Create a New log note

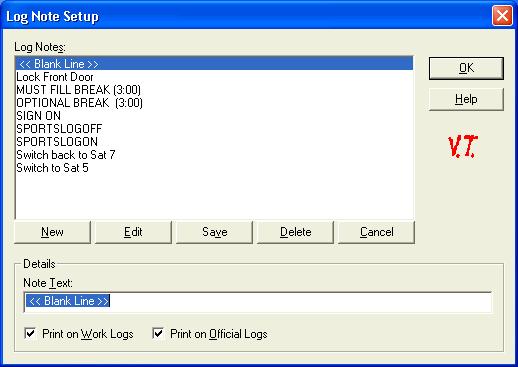tap(52, 232)
